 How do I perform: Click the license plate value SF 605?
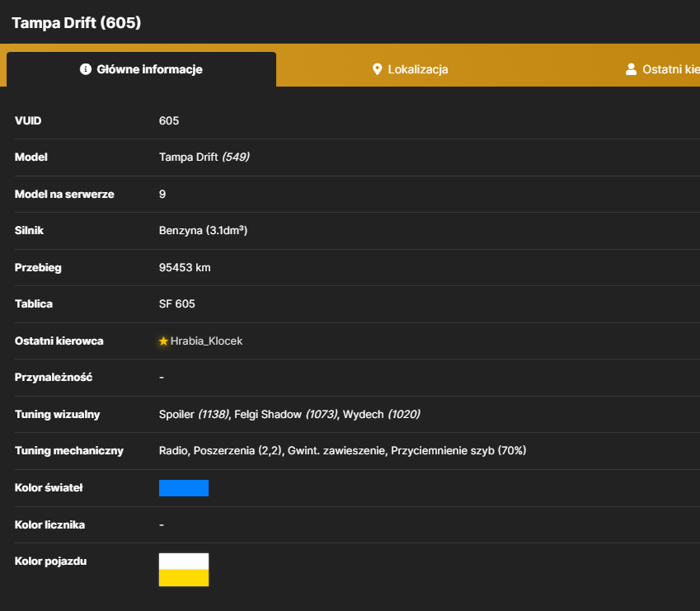pos(176,304)
